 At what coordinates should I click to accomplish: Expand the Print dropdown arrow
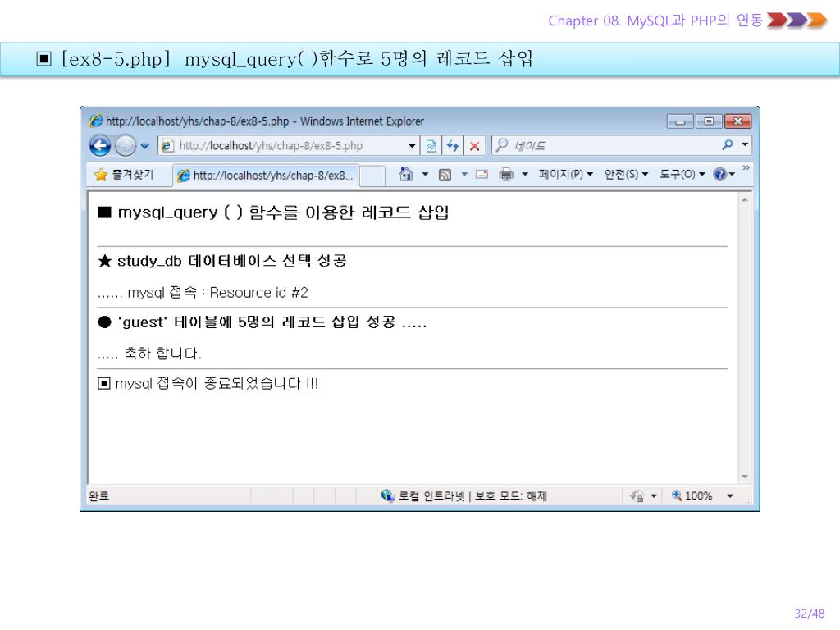tap(525, 174)
